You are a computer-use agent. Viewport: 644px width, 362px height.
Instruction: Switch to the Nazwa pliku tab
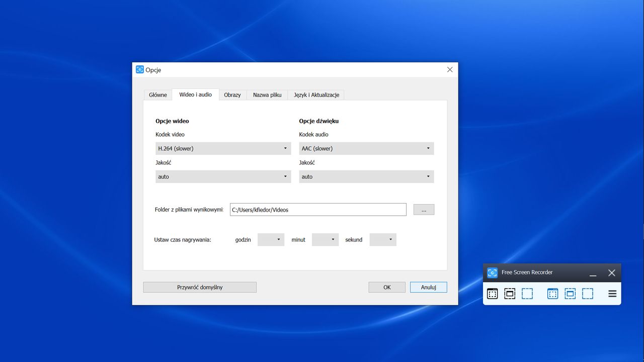pyautogui.click(x=267, y=95)
